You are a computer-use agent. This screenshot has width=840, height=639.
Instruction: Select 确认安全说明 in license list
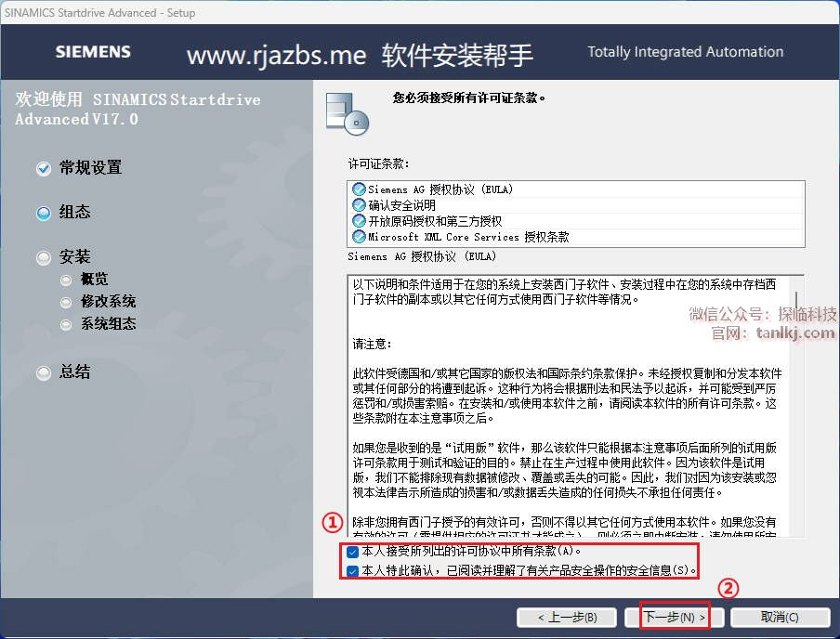[576, 205]
